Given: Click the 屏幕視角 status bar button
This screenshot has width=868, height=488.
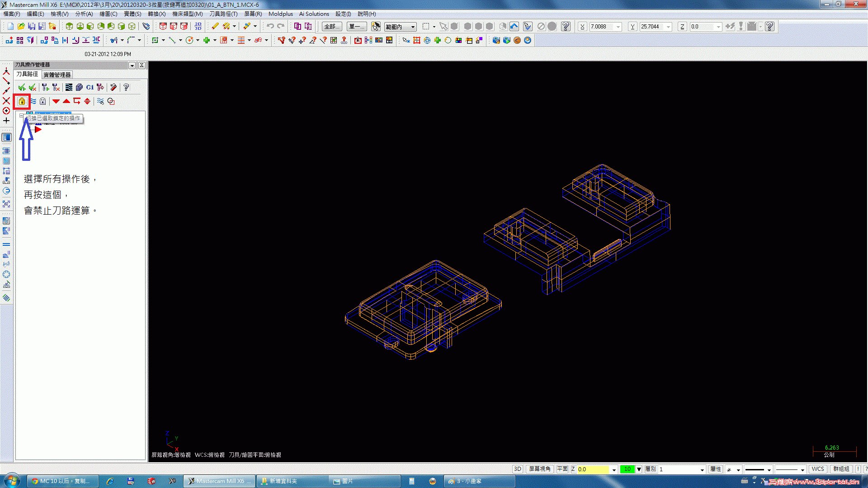Looking at the screenshot, I should coord(540,469).
